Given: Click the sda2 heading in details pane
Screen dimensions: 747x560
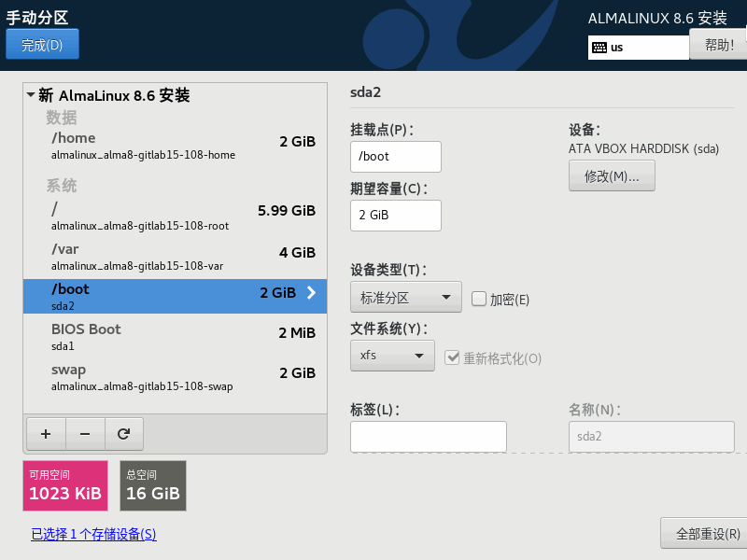Looking at the screenshot, I should (365, 91).
